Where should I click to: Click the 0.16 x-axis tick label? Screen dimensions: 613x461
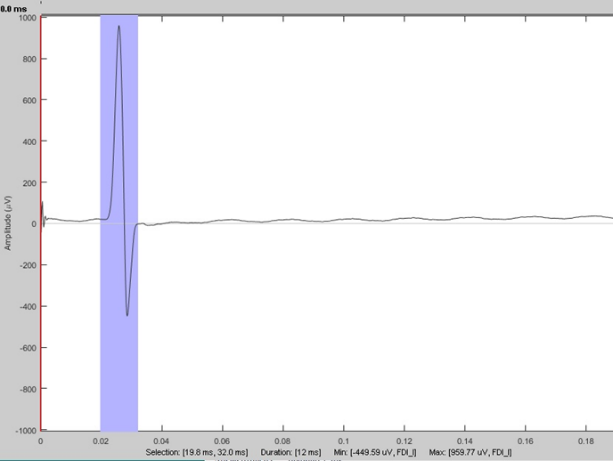(525, 441)
